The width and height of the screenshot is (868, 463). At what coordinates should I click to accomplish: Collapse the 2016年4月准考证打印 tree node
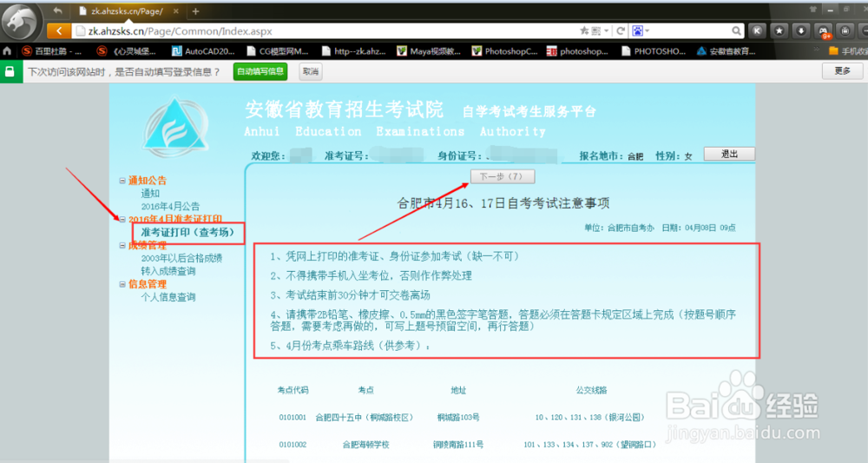tap(122, 219)
